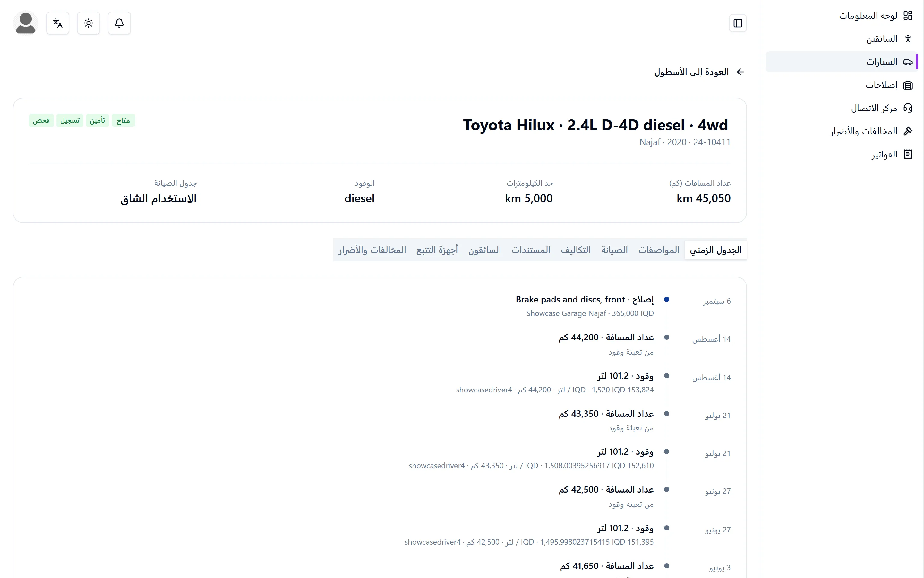Open the أجهزة التتبع tab
Image resolution: width=924 pixels, height=578 pixels.
pos(437,250)
